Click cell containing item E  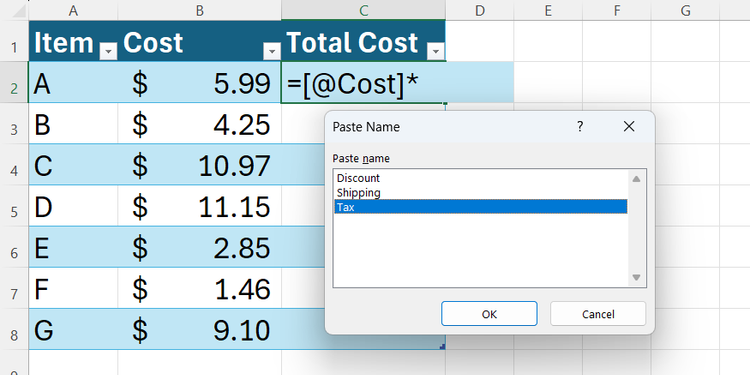(x=73, y=247)
